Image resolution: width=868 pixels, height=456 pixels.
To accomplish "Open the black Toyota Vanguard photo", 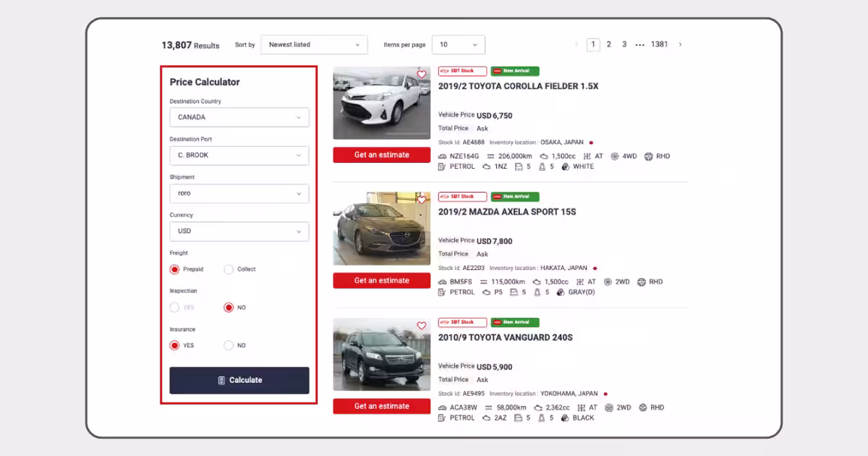I will (382, 355).
